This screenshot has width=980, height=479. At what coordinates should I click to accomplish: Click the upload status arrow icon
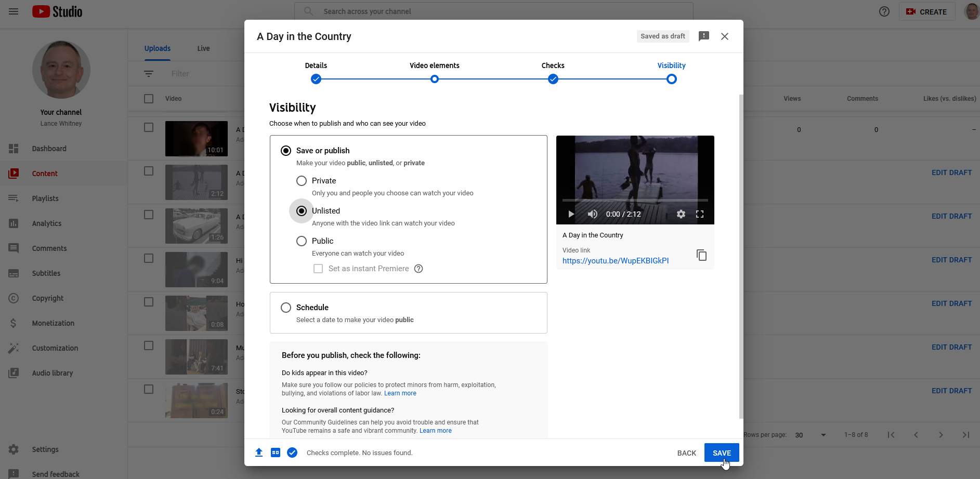(x=259, y=453)
